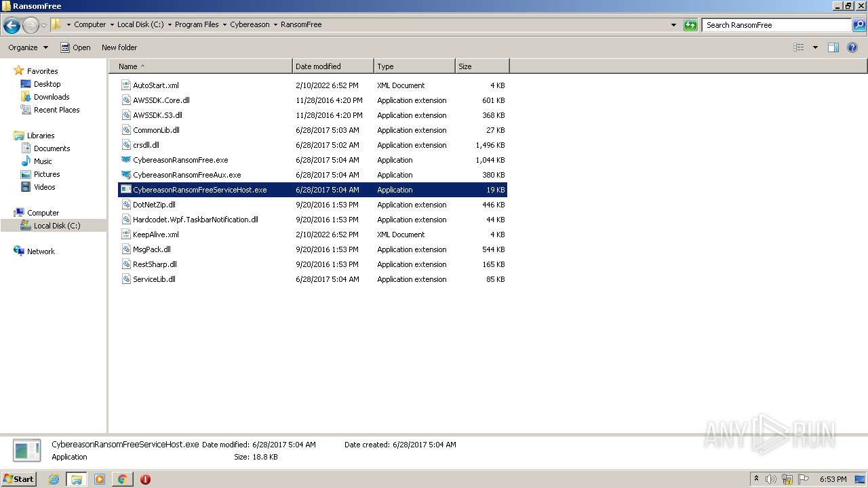Click the taskbar clock showing 6:53 PM

pos(833,479)
